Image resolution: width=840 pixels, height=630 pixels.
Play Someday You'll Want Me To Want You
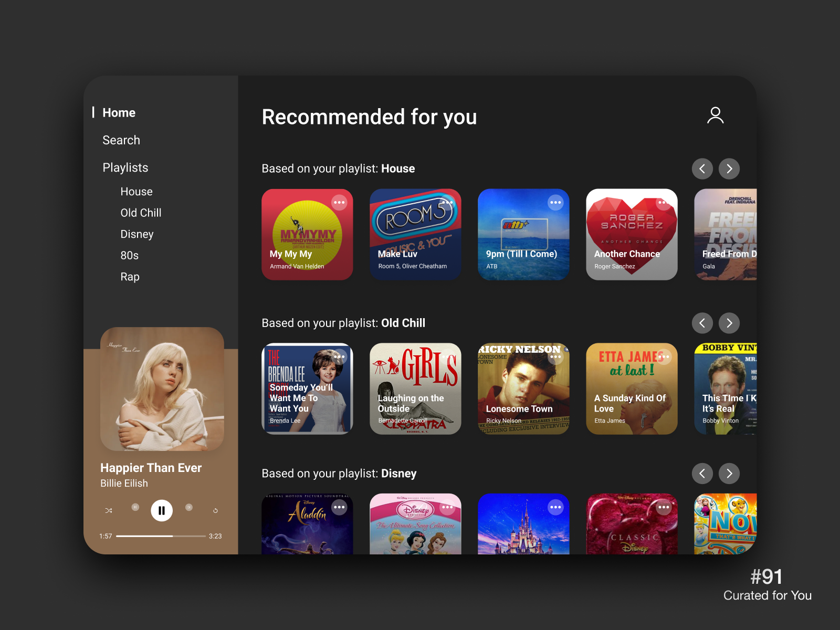pyautogui.click(x=307, y=389)
